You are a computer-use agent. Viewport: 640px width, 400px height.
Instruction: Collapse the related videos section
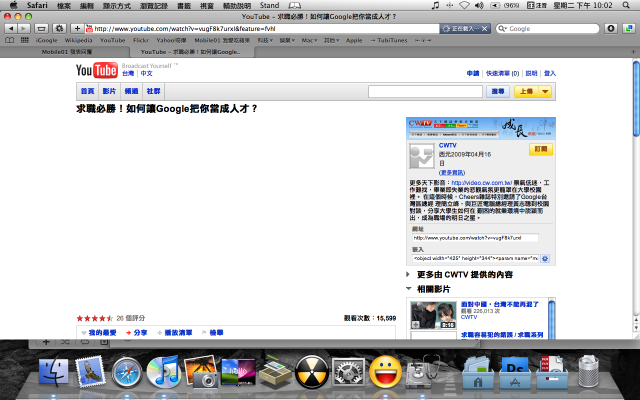409,289
